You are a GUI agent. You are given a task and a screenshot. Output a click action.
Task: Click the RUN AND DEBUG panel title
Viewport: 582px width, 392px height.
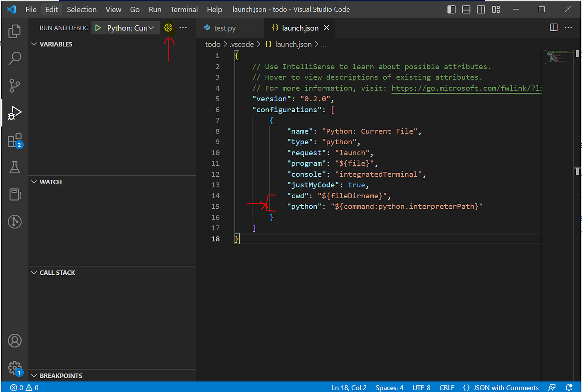[x=64, y=28]
